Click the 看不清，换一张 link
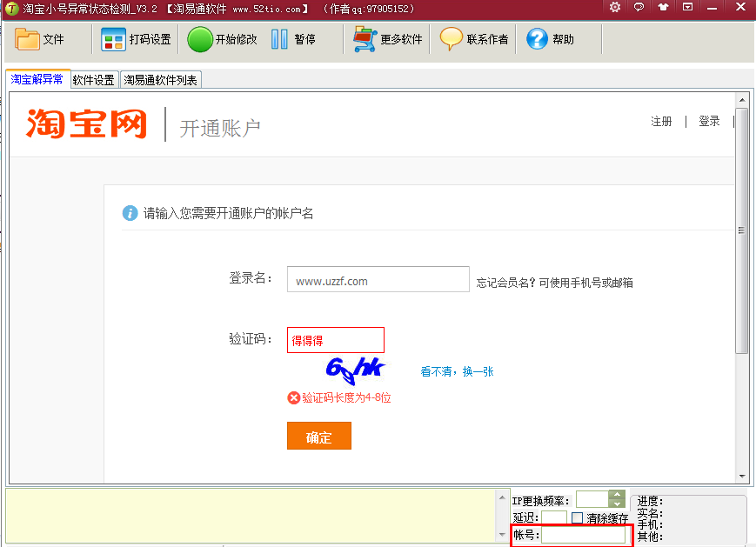Image resolution: width=756 pixels, height=547 pixels. tap(457, 371)
